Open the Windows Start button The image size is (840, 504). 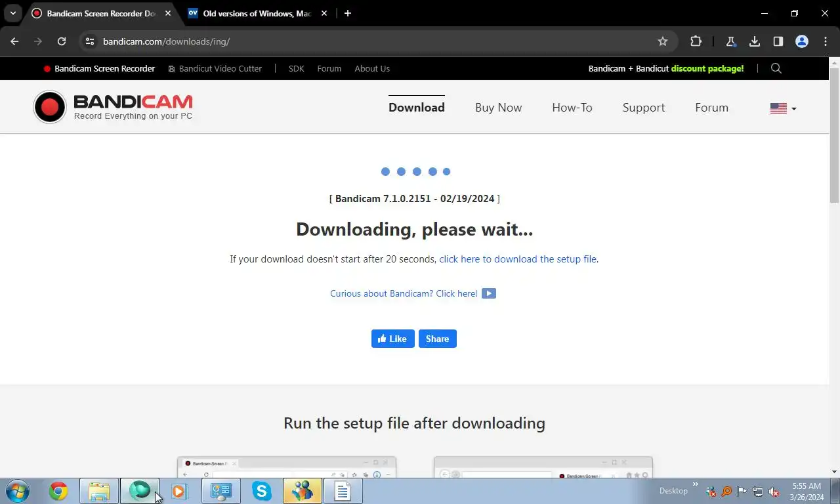click(18, 491)
